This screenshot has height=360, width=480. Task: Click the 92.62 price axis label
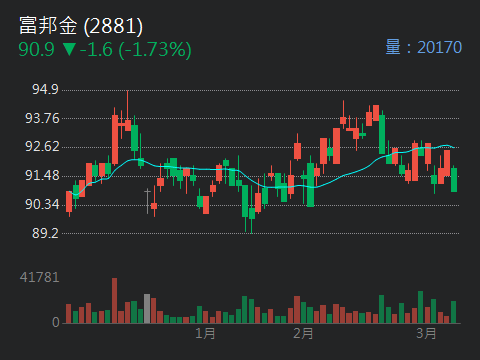coord(42,147)
